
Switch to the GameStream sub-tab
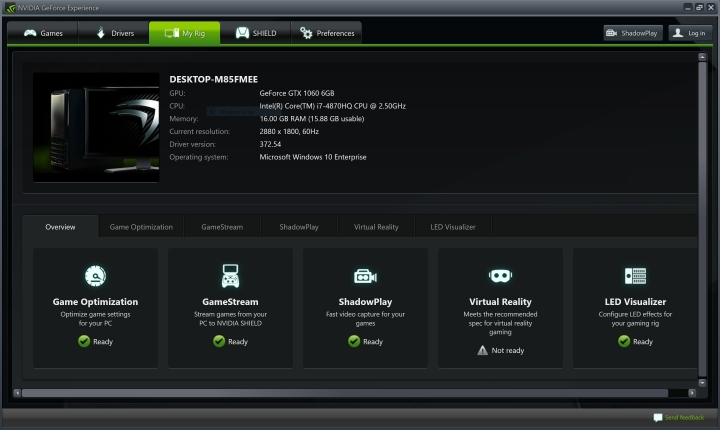(222, 227)
